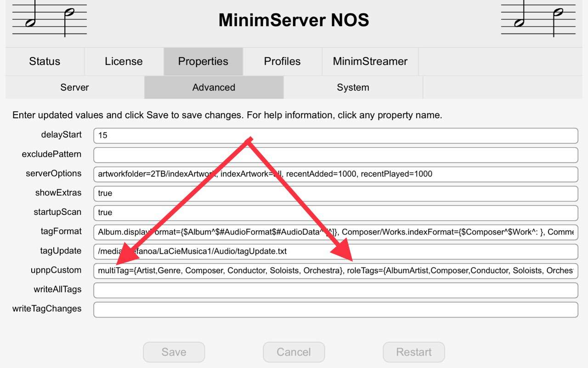Switch to the License tab

tap(124, 61)
